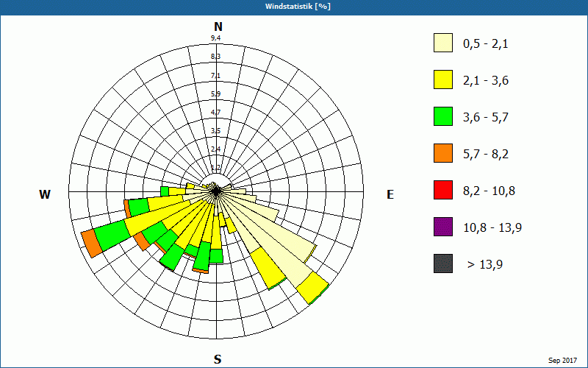The width and height of the screenshot is (588, 368).
Task: Click the 4,7 ring scale label
Action: (215, 113)
